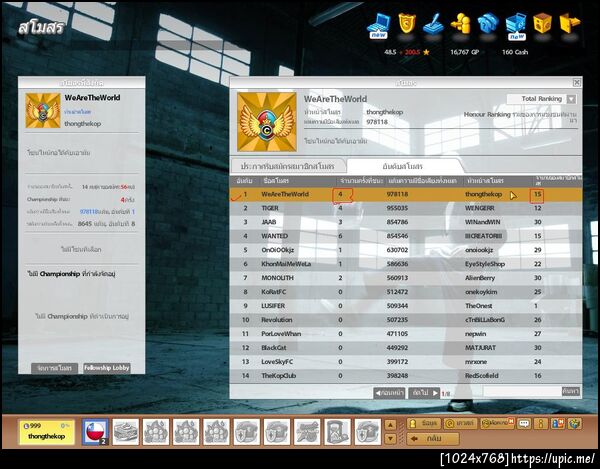The width and height of the screenshot is (600, 469).
Task: Select the TheKopClub club row
Action: [406, 376]
